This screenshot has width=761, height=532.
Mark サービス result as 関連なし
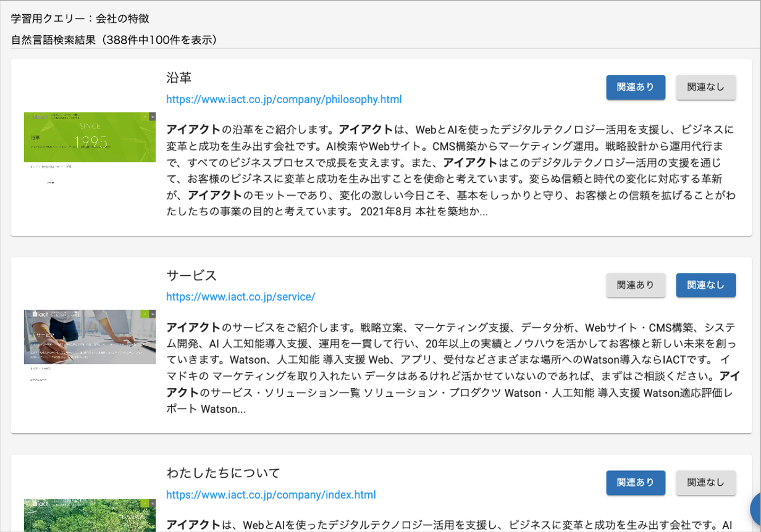coord(706,285)
